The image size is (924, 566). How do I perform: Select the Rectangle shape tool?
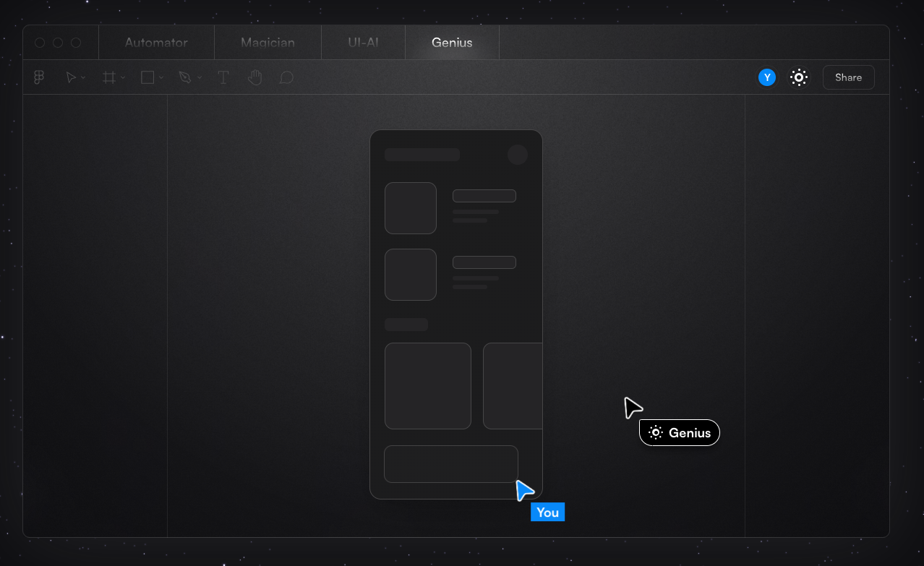coord(147,77)
